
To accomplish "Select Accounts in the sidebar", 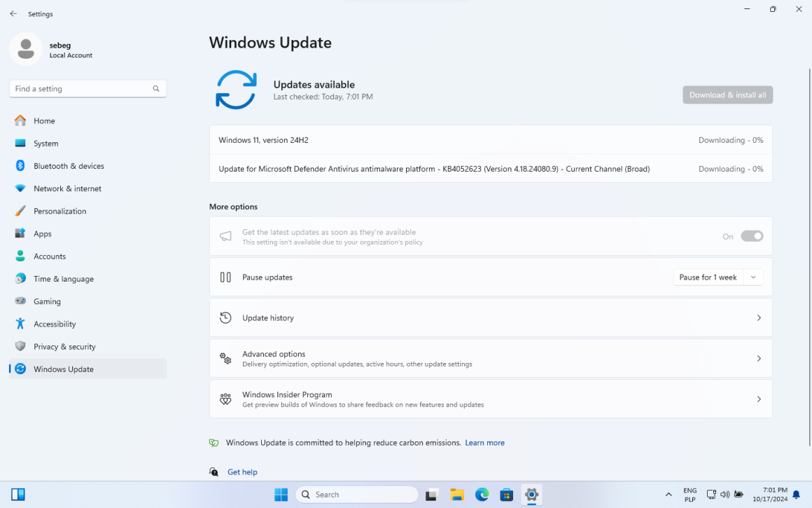I will tap(50, 256).
